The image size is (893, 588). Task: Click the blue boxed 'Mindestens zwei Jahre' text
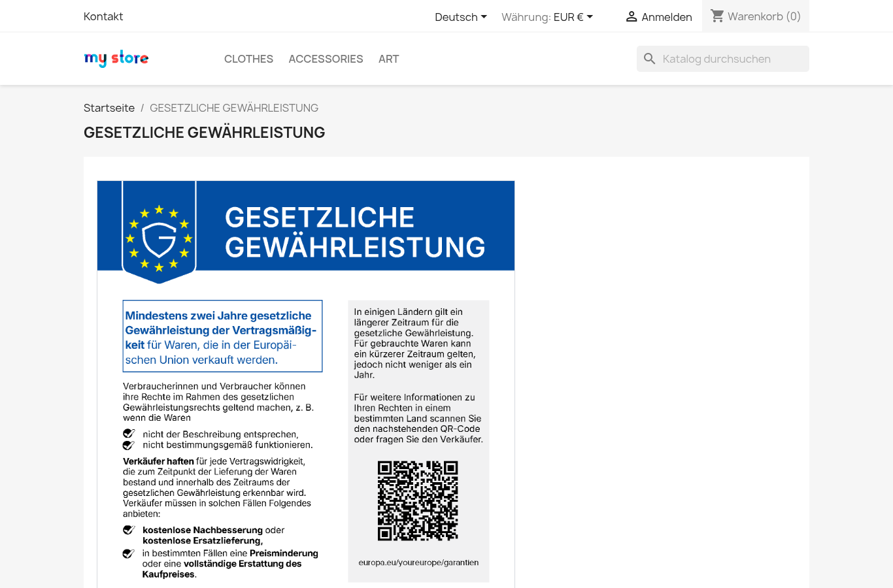(x=222, y=336)
